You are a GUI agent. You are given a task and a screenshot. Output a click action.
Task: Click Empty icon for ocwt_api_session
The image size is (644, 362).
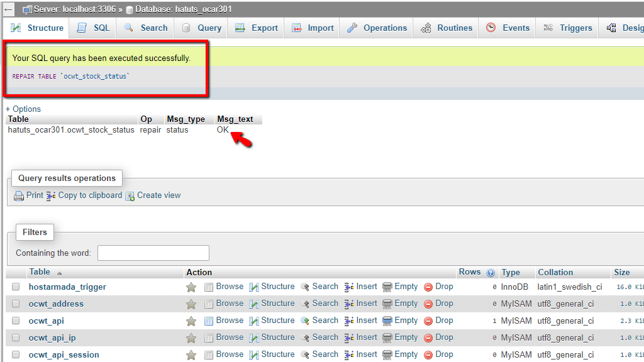click(387, 354)
